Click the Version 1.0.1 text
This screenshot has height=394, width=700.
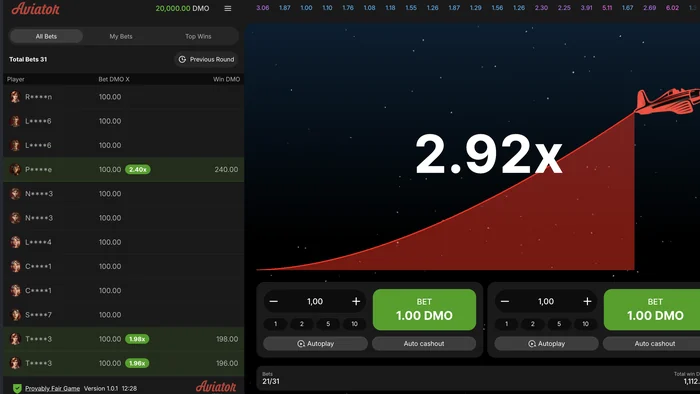pyautogui.click(x=101, y=389)
